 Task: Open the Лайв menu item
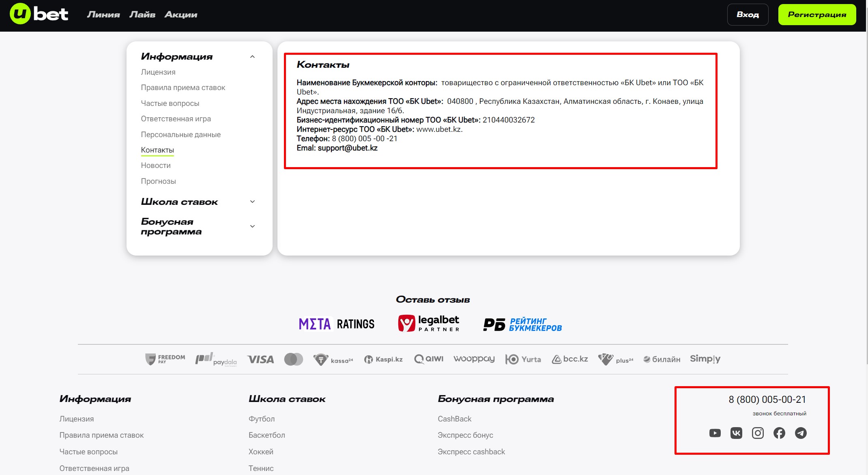[x=142, y=15]
